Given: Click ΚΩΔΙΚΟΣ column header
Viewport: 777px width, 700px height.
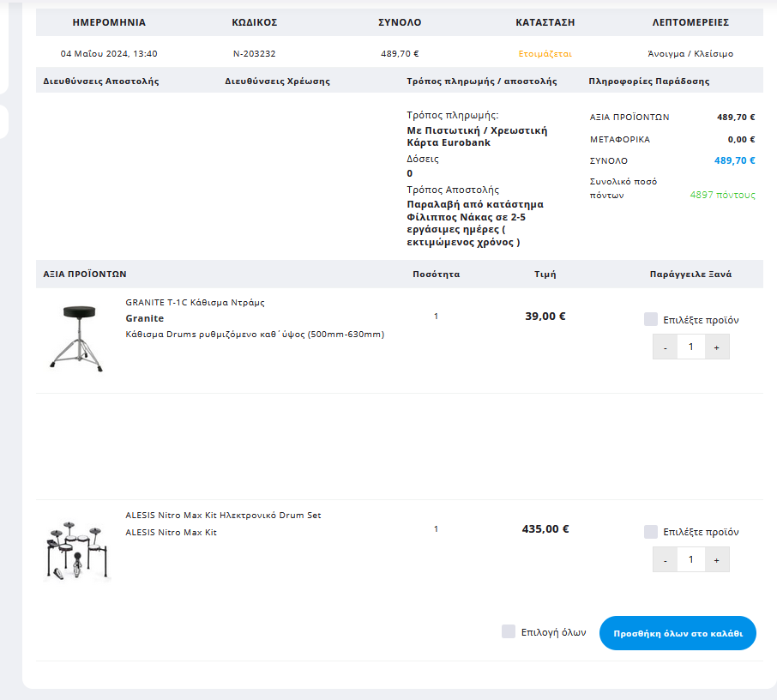Looking at the screenshot, I should pos(254,22).
